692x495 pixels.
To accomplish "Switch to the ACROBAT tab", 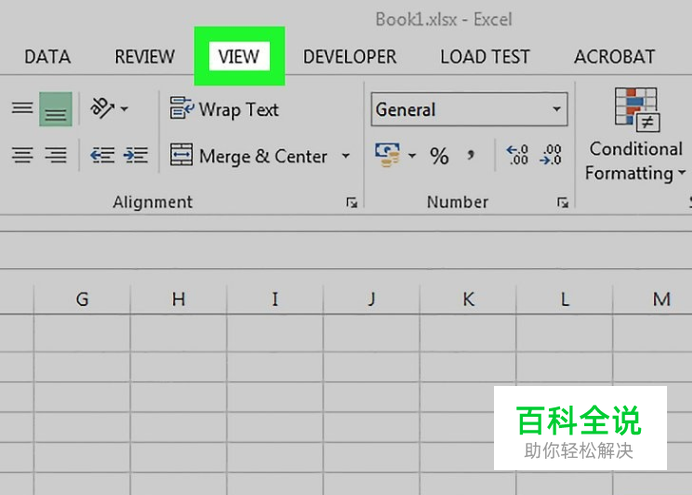I will pyautogui.click(x=614, y=57).
